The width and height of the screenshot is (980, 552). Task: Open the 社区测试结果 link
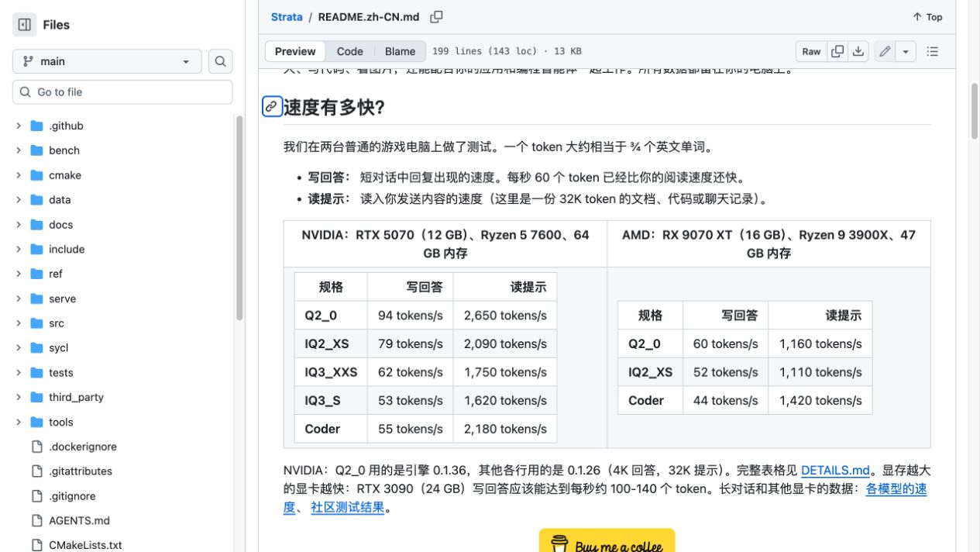pos(348,508)
